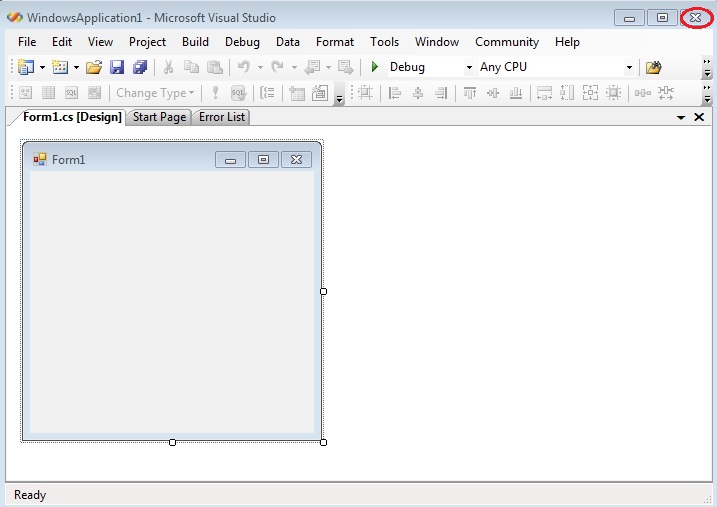Click the Make Same Width icon

pos(544,93)
